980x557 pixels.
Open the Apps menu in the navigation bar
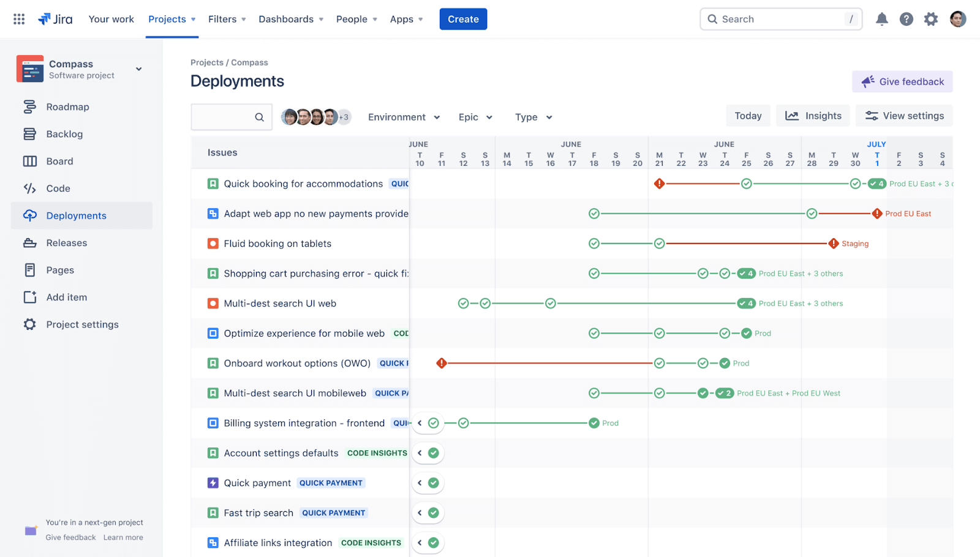[405, 19]
